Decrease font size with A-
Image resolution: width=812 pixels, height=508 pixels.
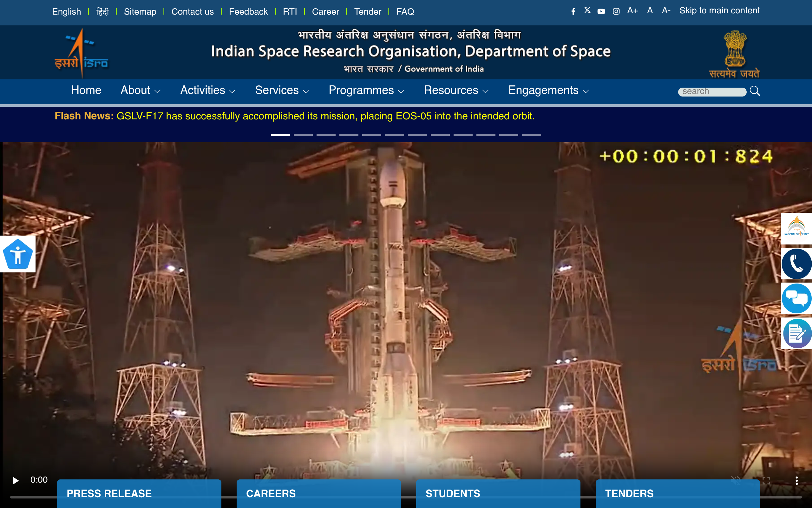tap(666, 11)
